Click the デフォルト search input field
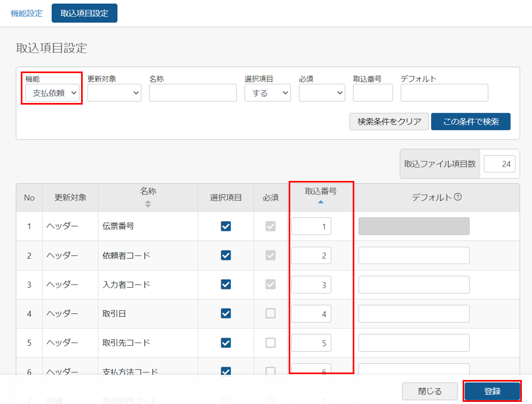532x404 pixels. click(x=444, y=93)
